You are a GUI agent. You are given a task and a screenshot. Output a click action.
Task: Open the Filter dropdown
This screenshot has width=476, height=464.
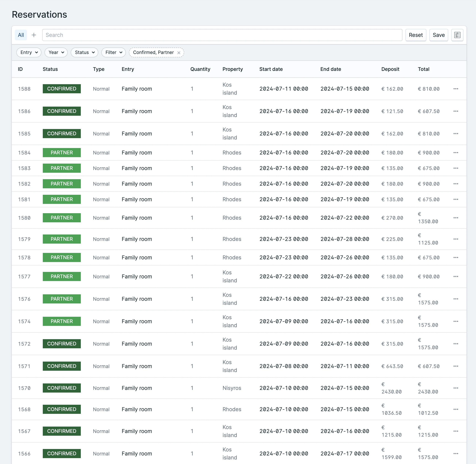pos(113,52)
